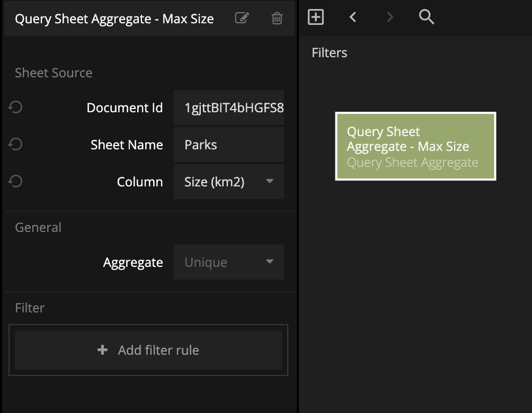Image resolution: width=532 pixels, height=413 pixels.
Task: Open the Aggregate dropdown showing Unique
Action: pyautogui.click(x=229, y=262)
